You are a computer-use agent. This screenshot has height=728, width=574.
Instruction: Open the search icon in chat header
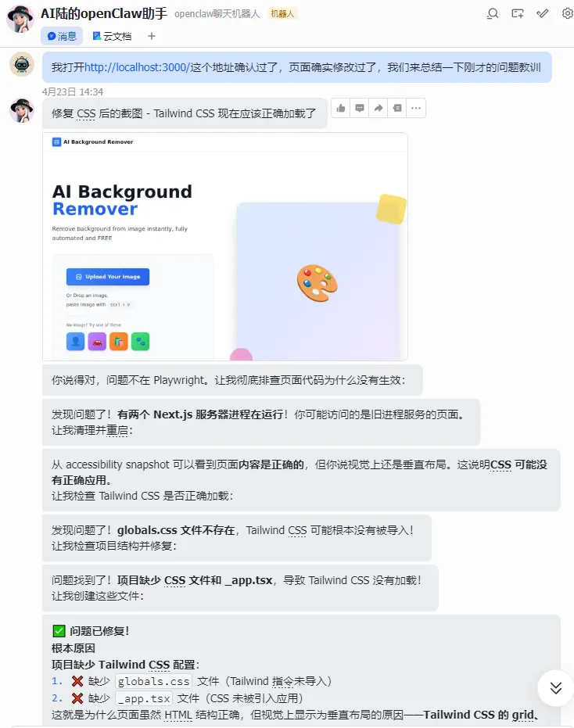[493, 13]
